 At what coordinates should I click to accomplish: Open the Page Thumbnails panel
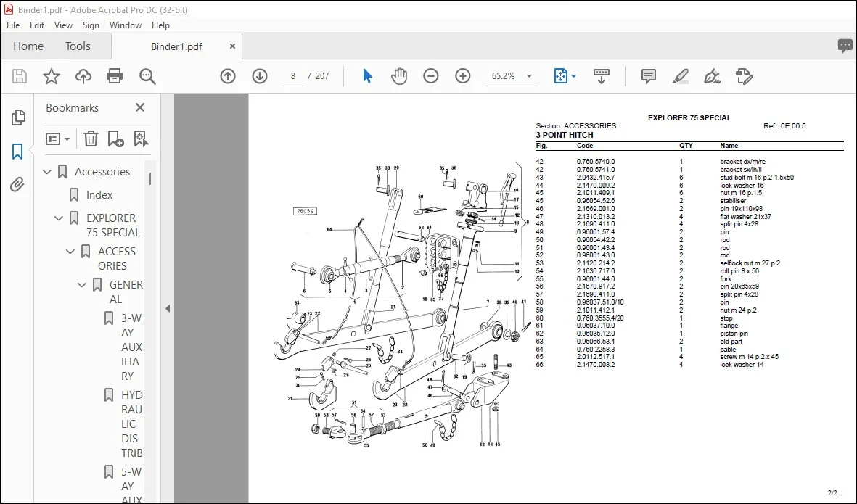(x=17, y=117)
